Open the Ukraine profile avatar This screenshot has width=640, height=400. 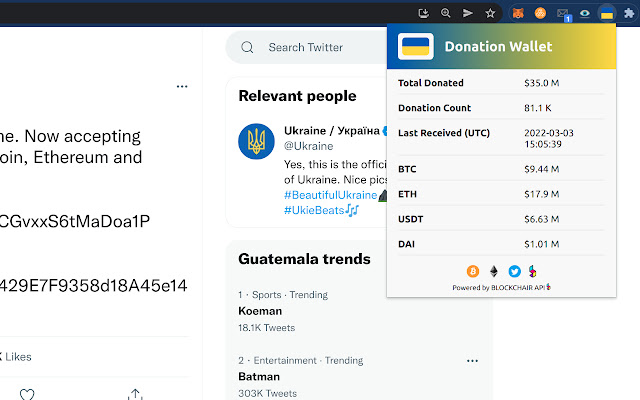coord(256,141)
